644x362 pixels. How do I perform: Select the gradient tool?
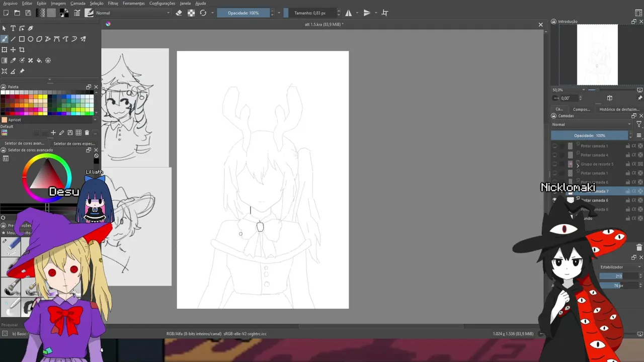coord(5,60)
